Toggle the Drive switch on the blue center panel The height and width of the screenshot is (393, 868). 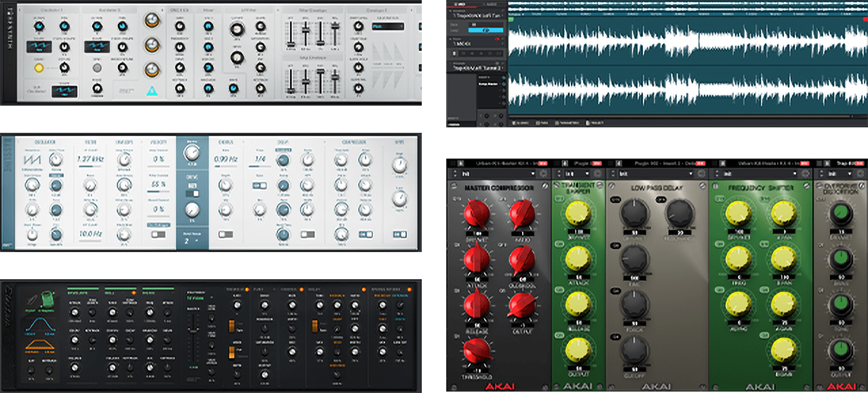(193, 193)
